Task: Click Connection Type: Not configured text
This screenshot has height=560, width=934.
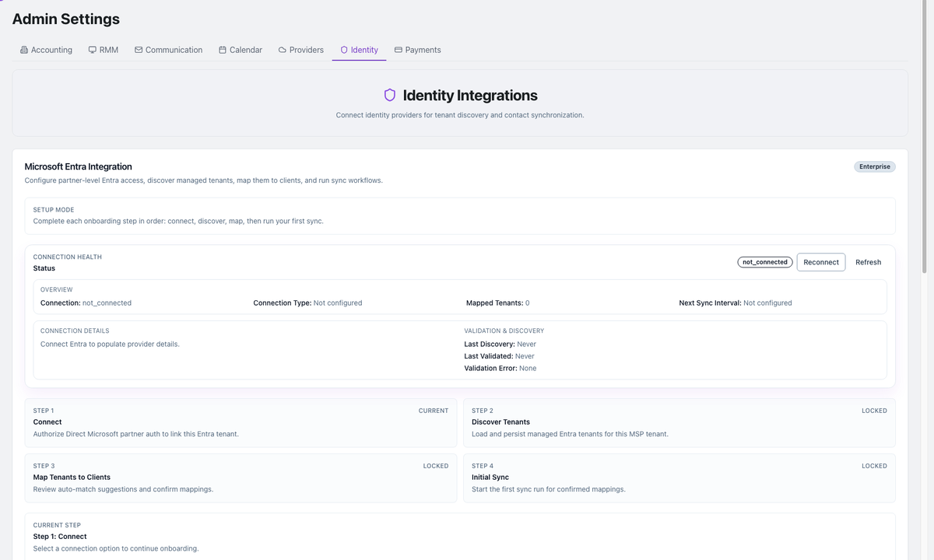Action: point(307,303)
